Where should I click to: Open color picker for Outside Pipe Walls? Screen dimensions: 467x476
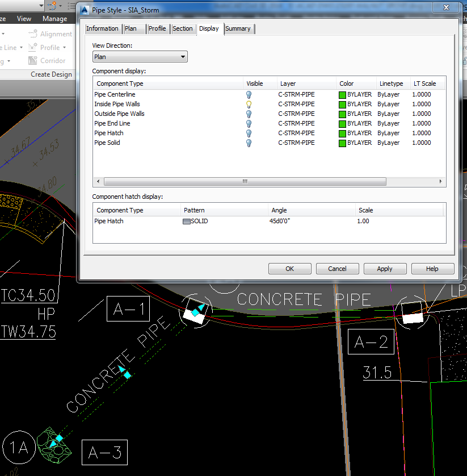[x=342, y=114]
